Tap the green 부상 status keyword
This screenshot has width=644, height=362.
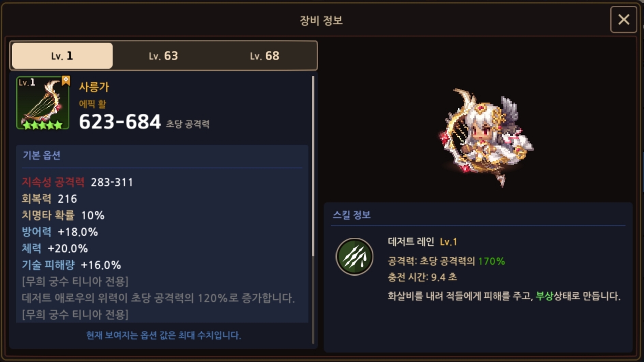(545, 296)
